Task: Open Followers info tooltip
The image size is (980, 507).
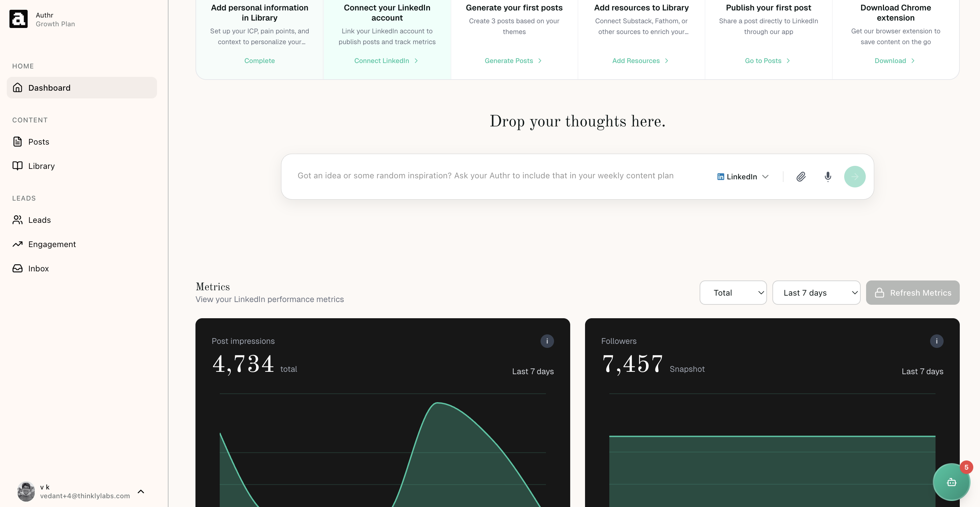Action: click(x=937, y=341)
